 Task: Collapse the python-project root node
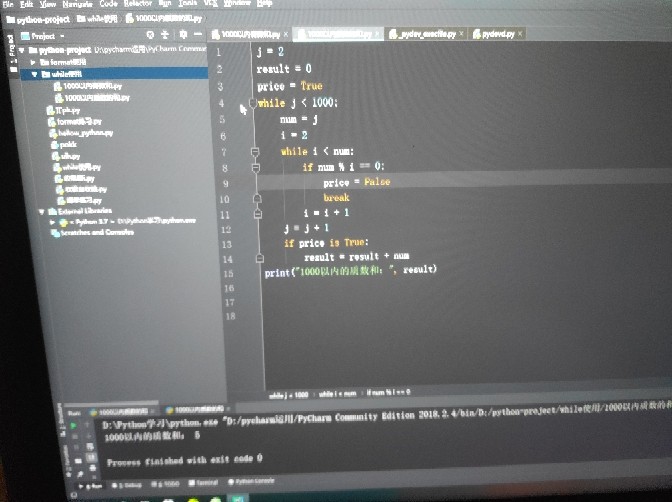(22, 51)
